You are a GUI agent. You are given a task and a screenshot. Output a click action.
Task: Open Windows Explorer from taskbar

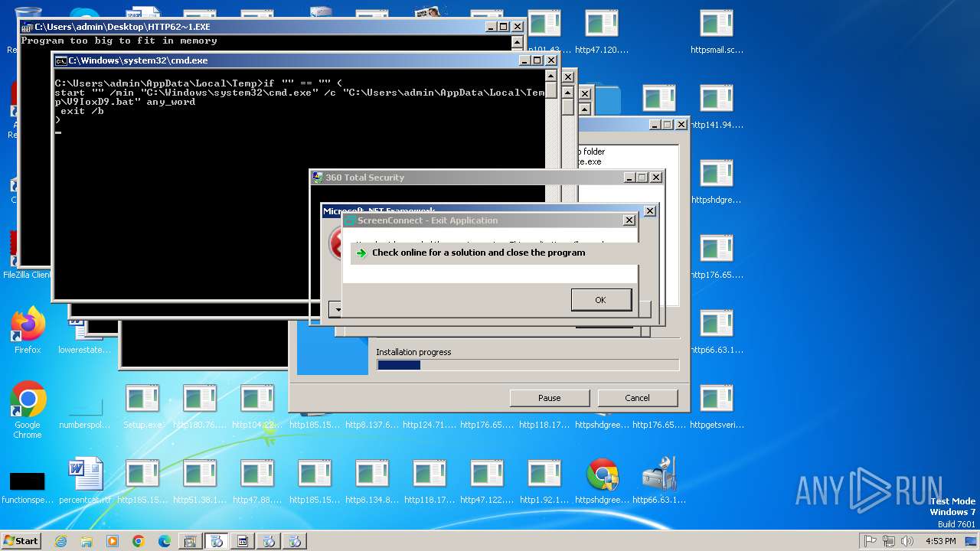pyautogui.click(x=87, y=541)
